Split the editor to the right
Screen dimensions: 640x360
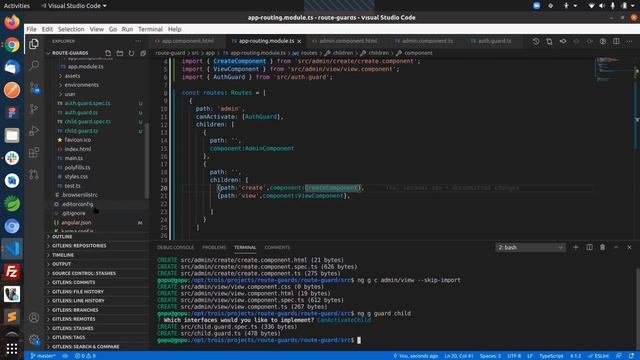coord(616,41)
